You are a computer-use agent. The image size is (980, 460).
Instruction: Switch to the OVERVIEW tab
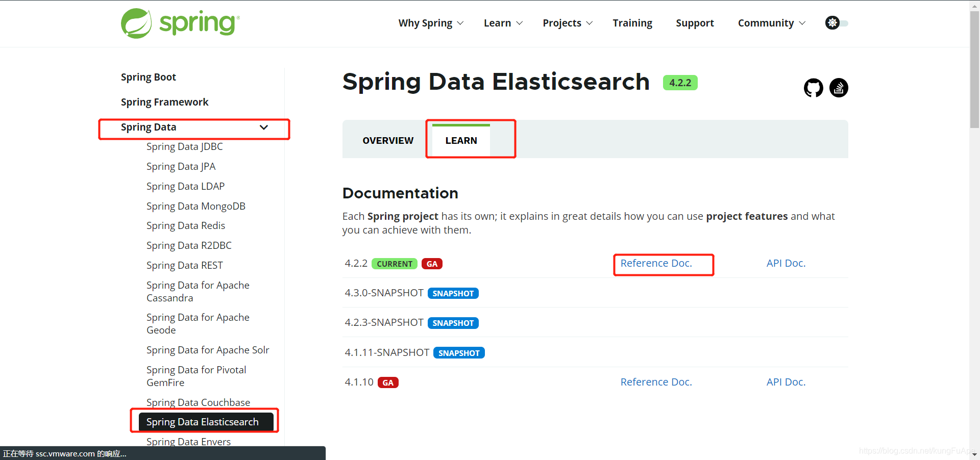pos(388,140)
